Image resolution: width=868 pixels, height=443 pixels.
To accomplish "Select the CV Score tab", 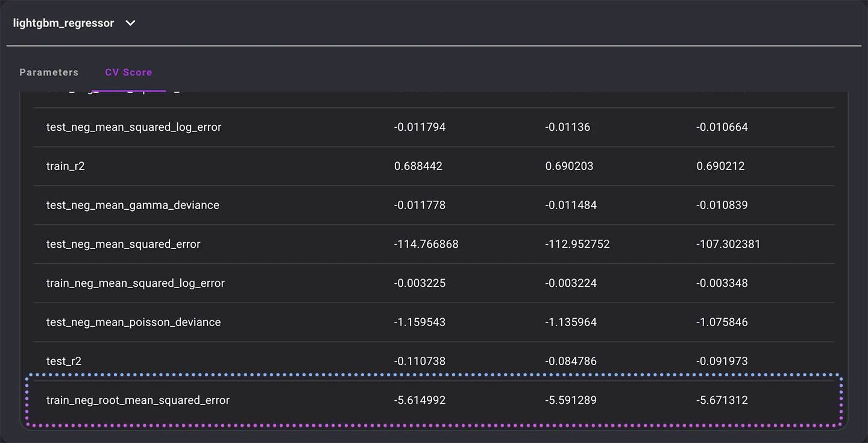I will [x=128, y=72].
